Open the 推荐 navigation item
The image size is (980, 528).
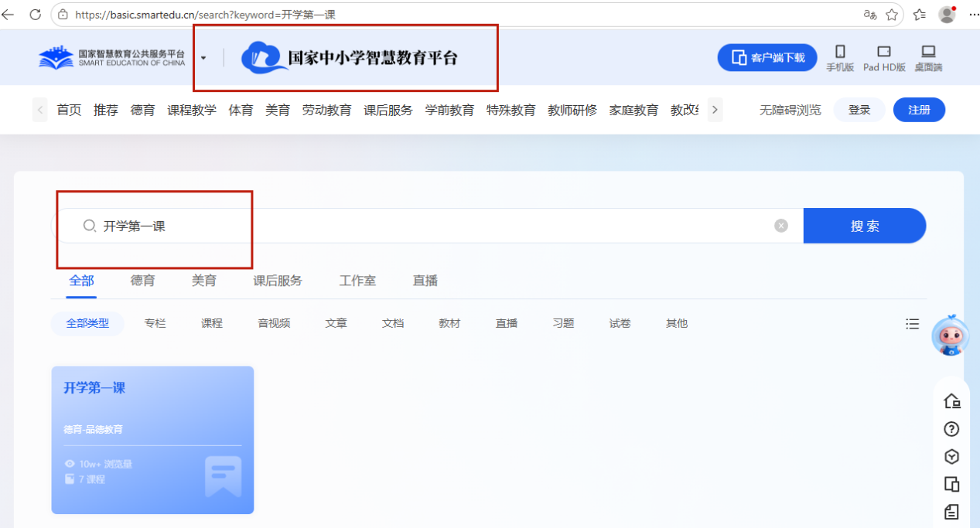(x=106, y=110)
